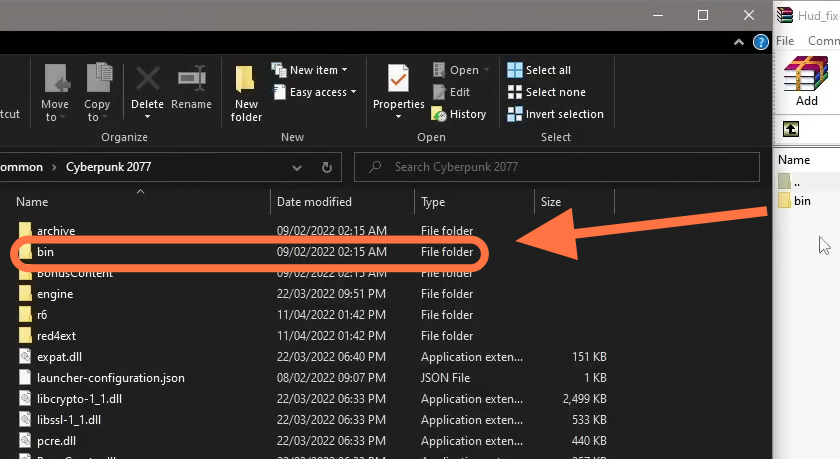
Task: Click the WinRAR title bar icon
Action: tap(785, 15)
